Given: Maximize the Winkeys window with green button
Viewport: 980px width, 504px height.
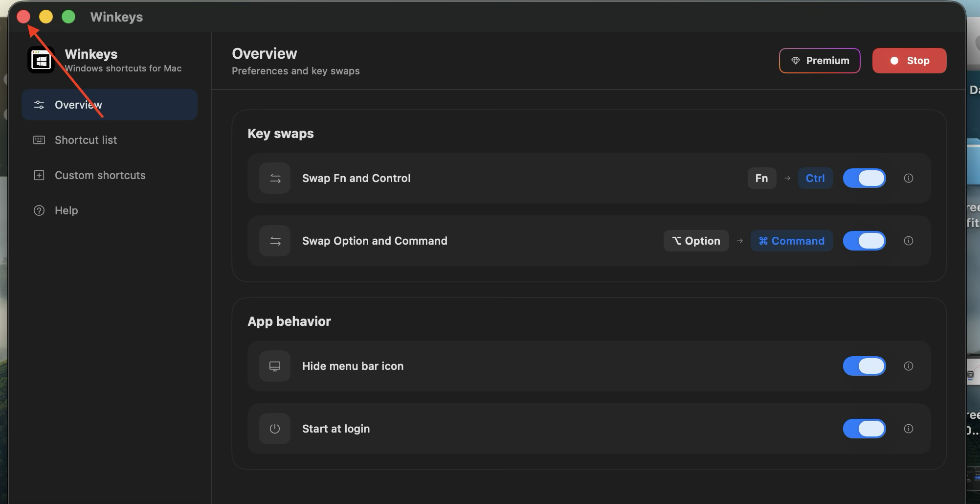Looking at the screenshot, I should tap(68, 17).
